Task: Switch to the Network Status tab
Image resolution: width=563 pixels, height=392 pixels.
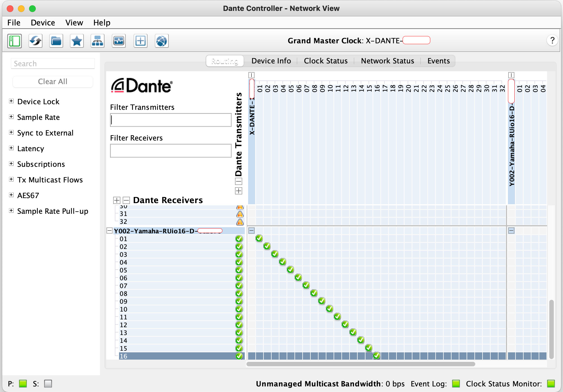Action: pyautogui.click(x=387, y=61)
